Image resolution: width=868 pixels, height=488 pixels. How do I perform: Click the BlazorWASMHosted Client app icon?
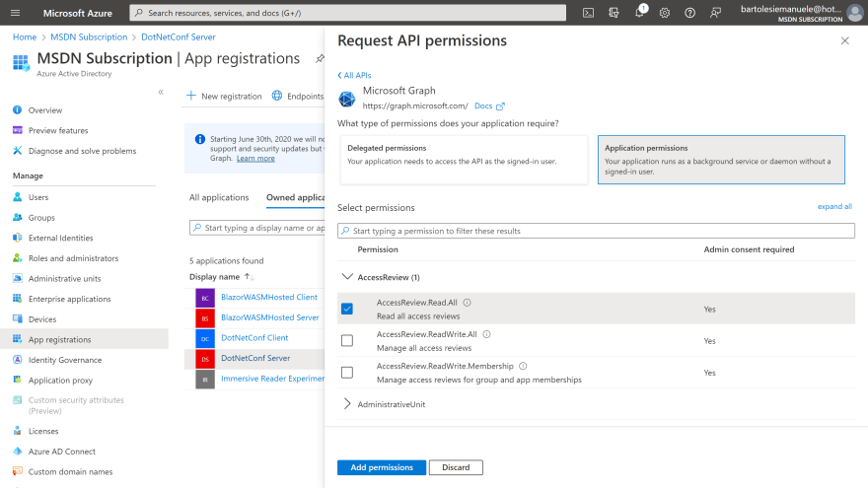[x=205, y=298]
